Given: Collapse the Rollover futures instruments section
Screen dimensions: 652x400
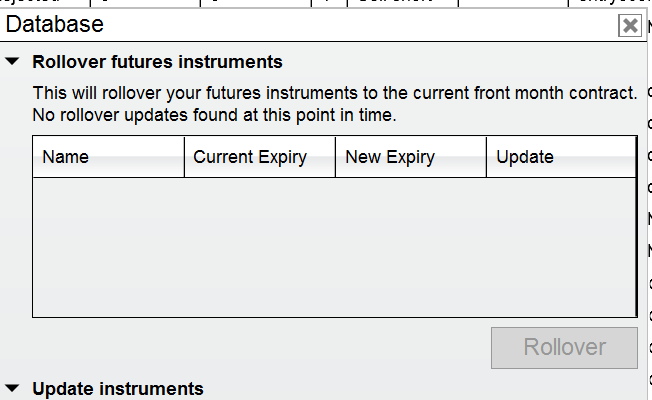Looking at the screenshot, I should click(12, 62).
